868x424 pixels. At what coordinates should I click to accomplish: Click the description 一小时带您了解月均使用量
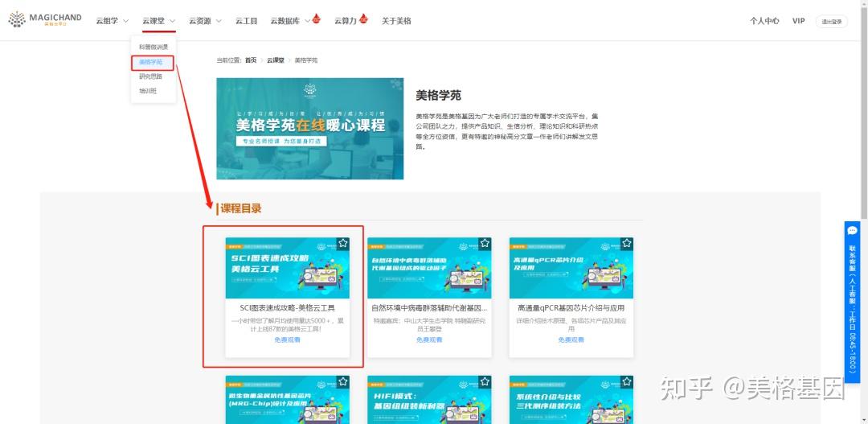287,325
